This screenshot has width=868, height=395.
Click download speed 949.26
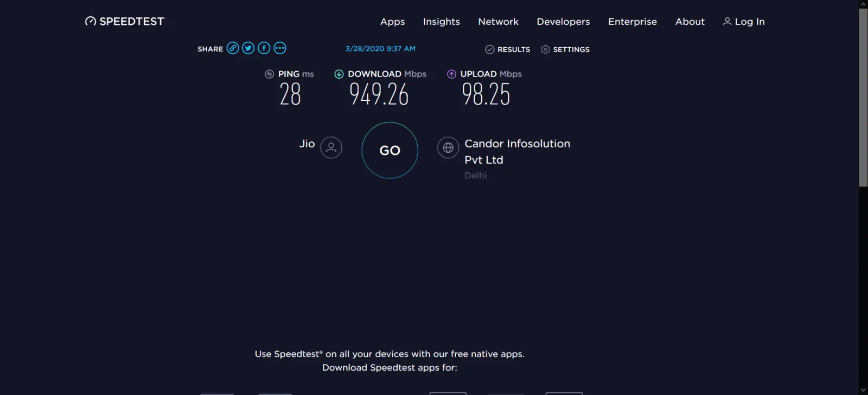(x=379, y=94)
